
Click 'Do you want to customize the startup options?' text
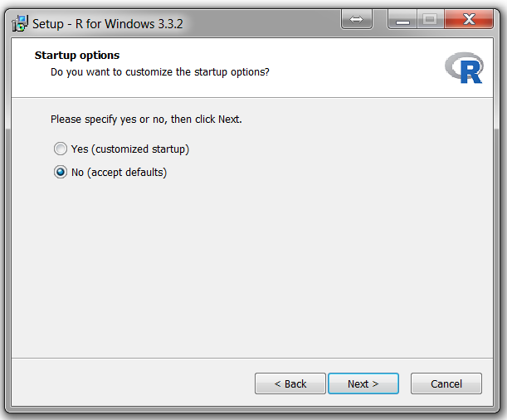[x=160, y=72]
